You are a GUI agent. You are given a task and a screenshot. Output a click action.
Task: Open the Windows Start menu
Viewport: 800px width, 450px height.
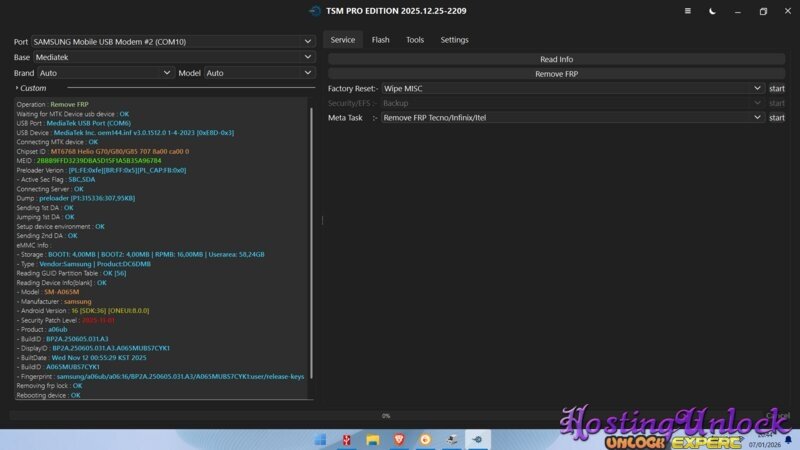click(x=321, y=439)
